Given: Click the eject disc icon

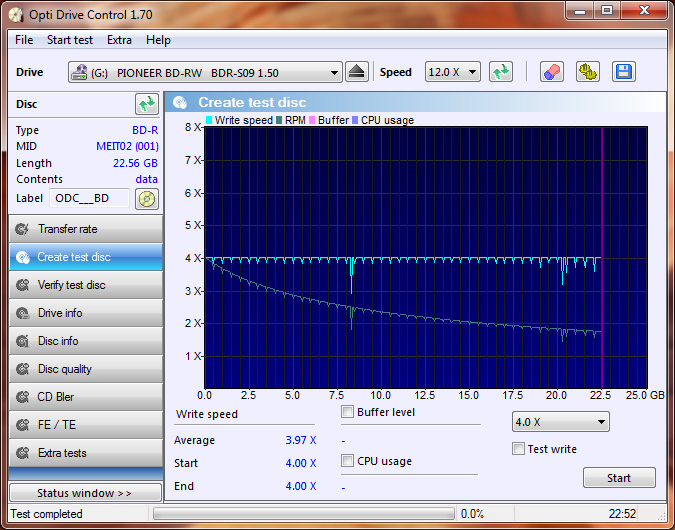Looking at the screenshot, I should click(x=358, y=72).
